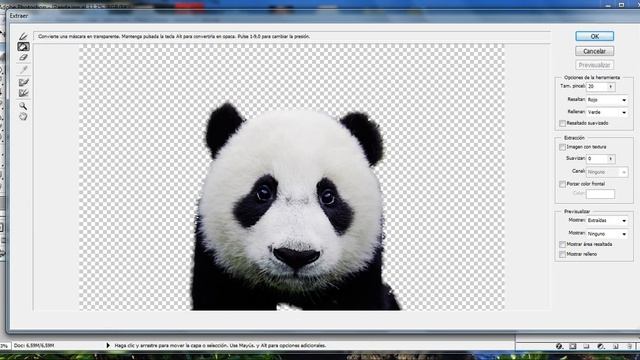Open the Resaltar color dropdown (Rojo)
The width and height of the screenshot is (640, 360).
607,100
